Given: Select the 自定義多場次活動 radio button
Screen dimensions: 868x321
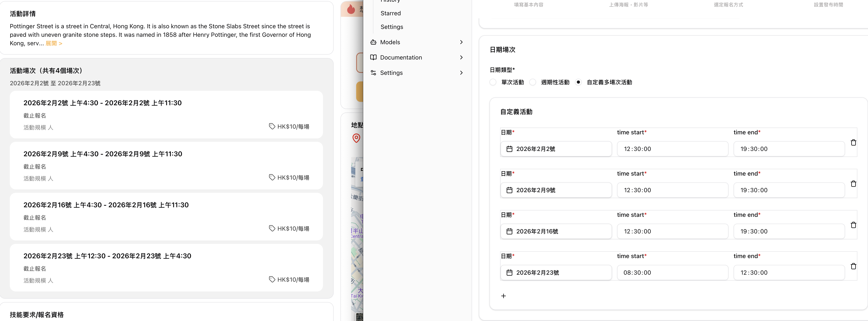Looking at the screenshot, I should (578, 82).
